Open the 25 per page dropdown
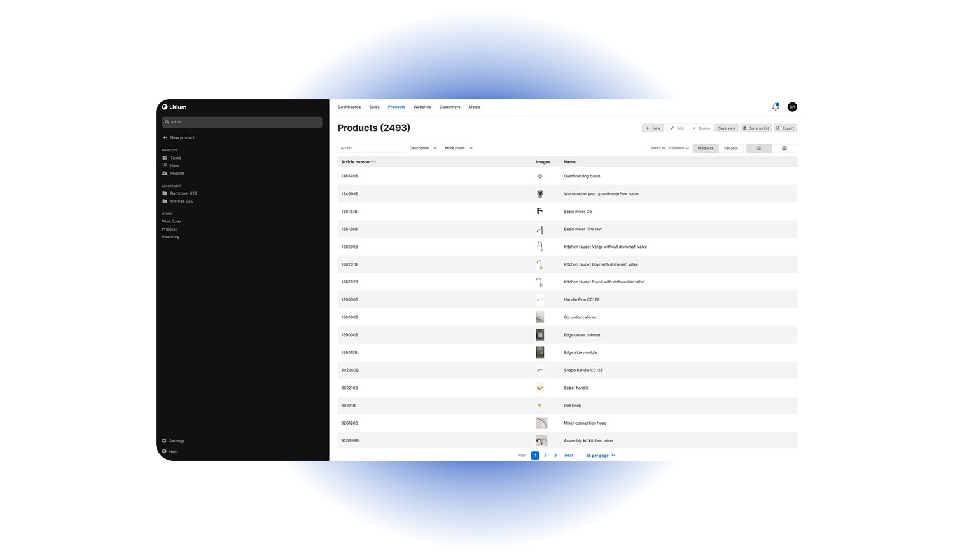Viewport: 960px width, 560px height. click(600, 456)
